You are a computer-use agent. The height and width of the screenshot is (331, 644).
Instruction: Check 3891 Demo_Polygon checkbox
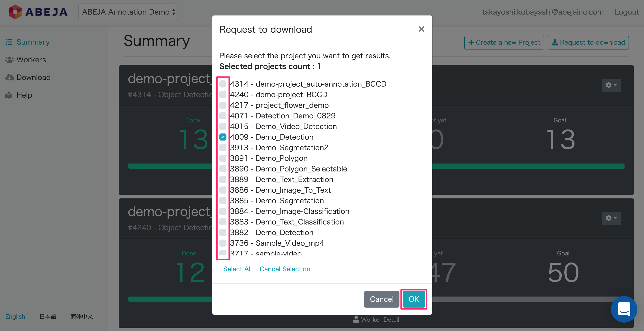pos(223,158)
